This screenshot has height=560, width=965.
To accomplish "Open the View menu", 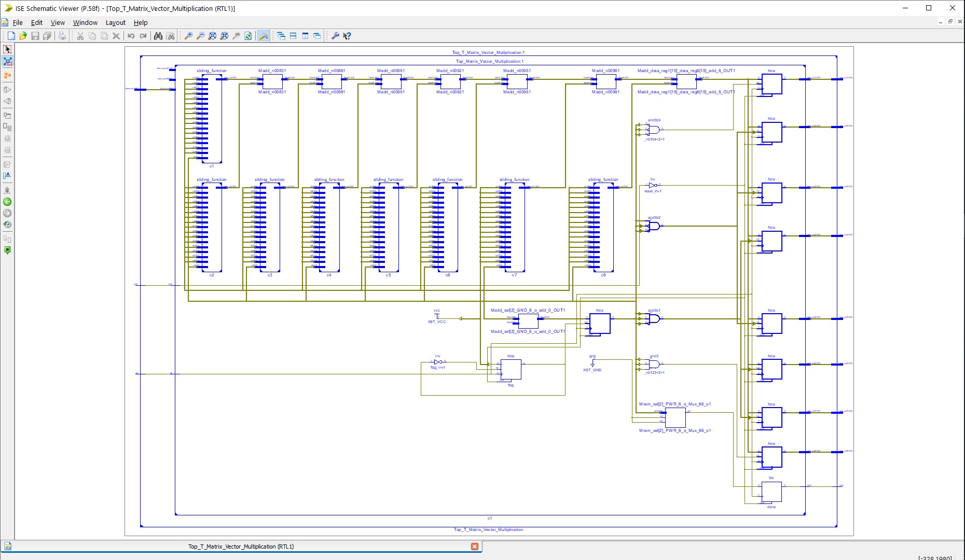I will pyautogui.click(x=58, y=22).
